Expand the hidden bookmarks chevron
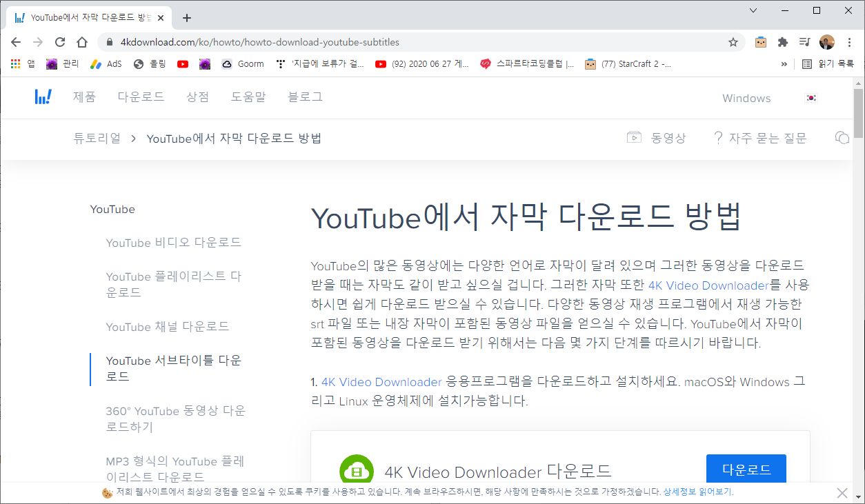This screenshot has width=865, height=504. [784, 63]
